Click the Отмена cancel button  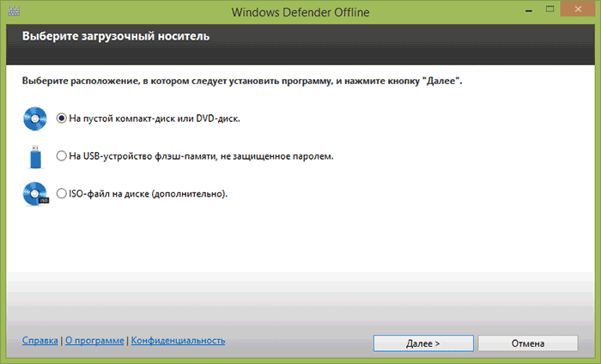click(528, 343)
